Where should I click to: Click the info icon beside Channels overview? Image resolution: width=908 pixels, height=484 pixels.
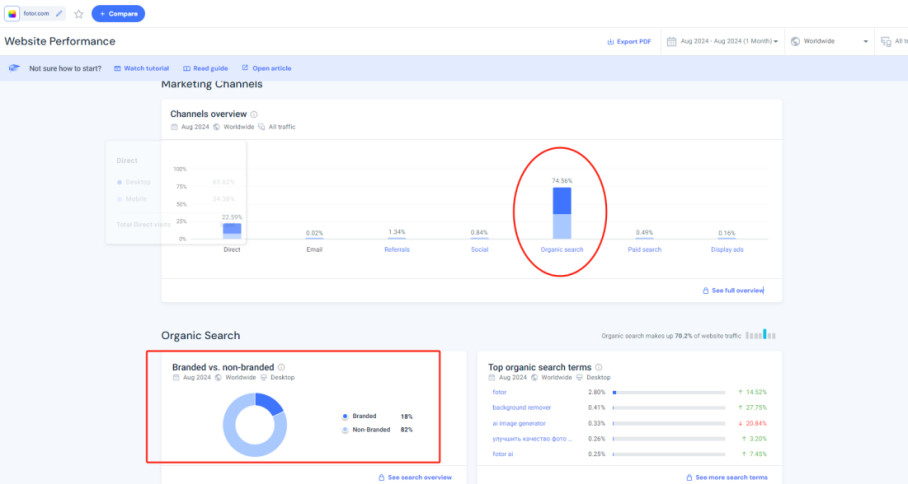pyautogui.click(x=254, y=114)
